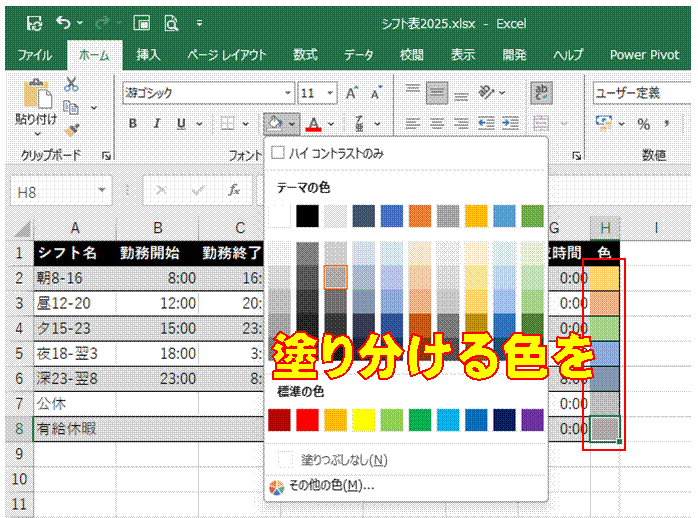This screenshot has height=518, width=698.
Task: Toggle bold formatting
Action: tap(133, 124)
